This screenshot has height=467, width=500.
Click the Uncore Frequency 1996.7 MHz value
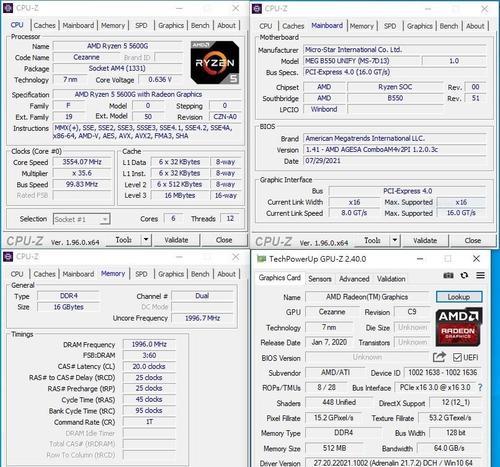[202, 318]
